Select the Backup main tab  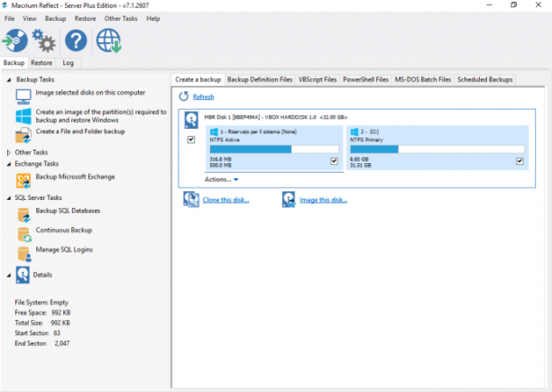tap(14, 63)
